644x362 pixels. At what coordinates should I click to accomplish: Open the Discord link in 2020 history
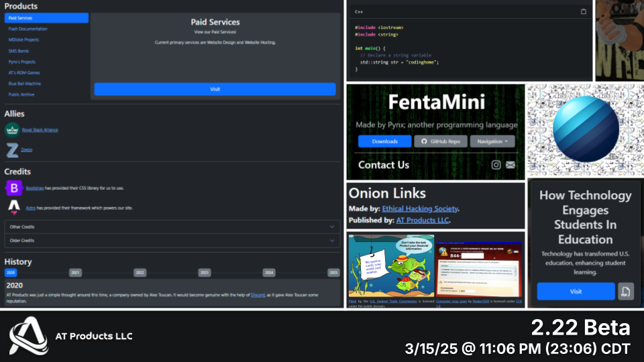pos(258,295)
